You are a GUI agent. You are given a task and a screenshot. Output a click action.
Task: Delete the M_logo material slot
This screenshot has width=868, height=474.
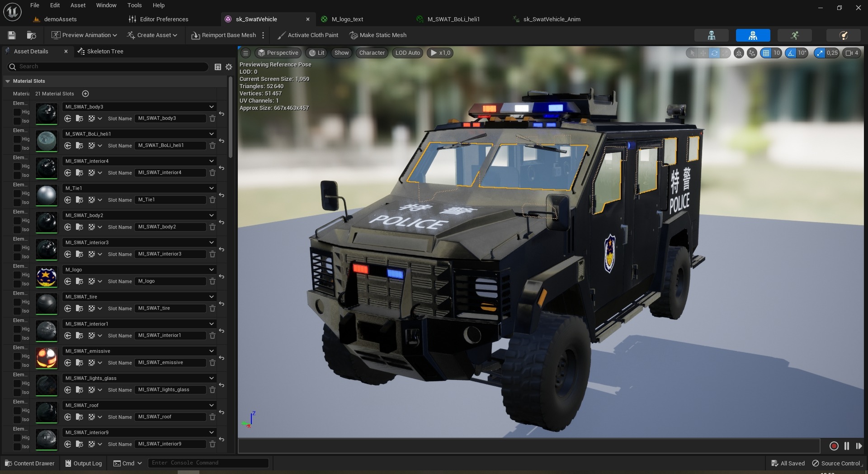[x=212, y=281]
